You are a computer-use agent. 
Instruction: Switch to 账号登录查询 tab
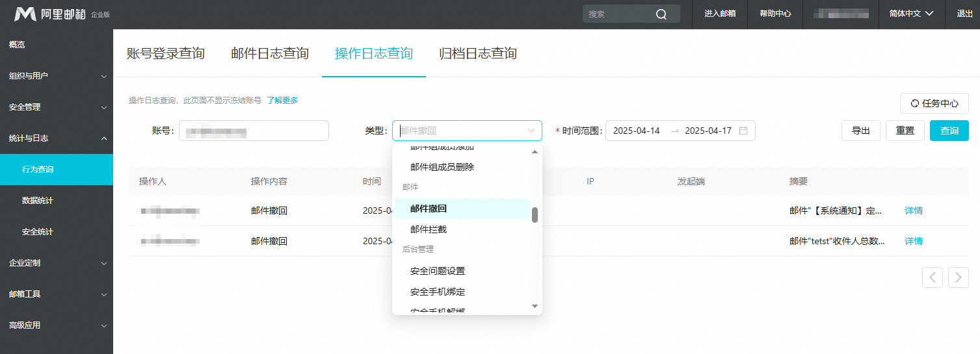pos(166,53)
